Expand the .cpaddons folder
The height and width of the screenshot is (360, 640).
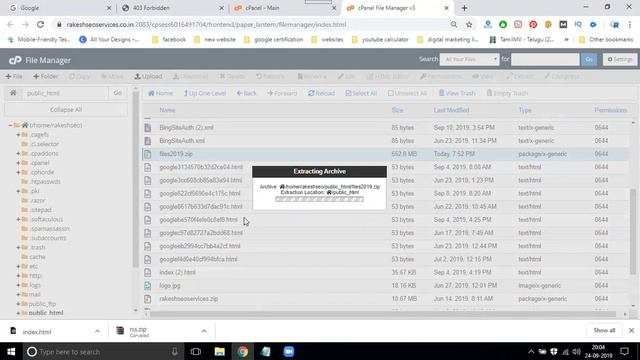tap(18, 153)
